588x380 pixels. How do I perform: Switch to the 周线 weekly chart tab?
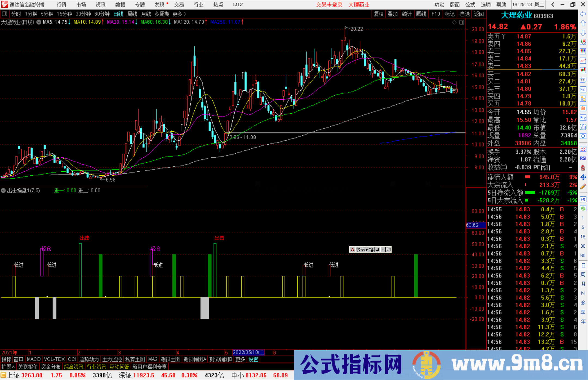132,14
